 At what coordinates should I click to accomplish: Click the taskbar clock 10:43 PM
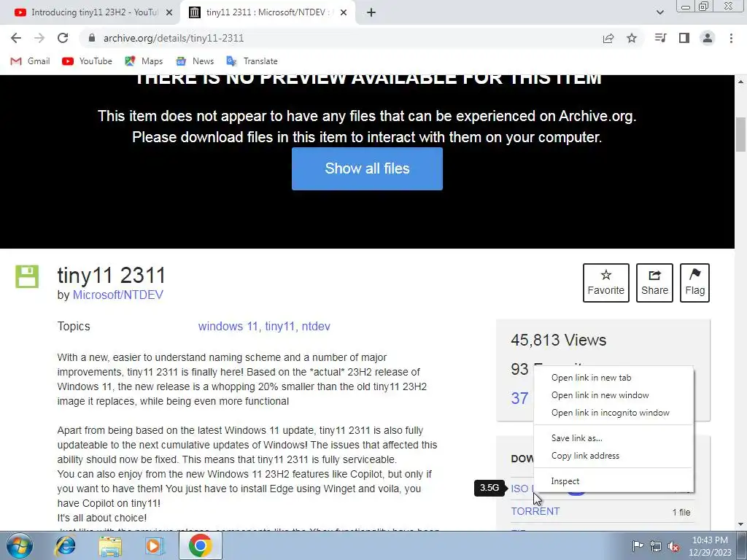pos(710,540)
